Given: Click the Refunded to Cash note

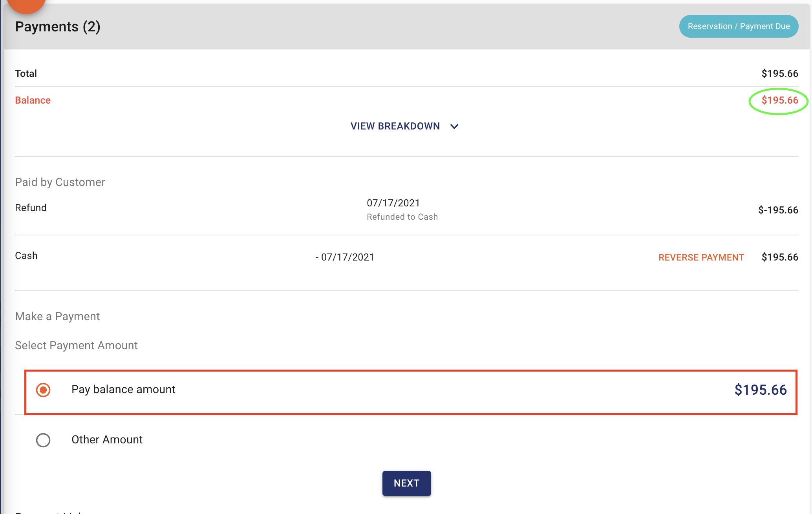Looking at the screenshot, I should pos(402,217).
